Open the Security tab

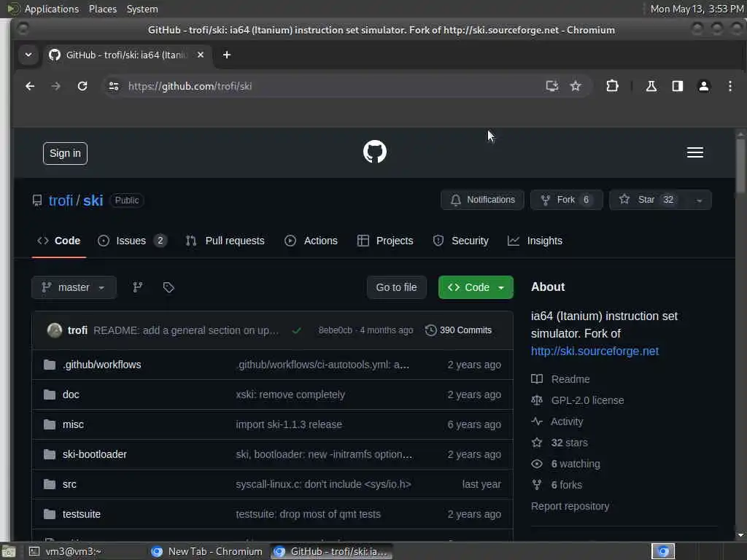pos(461,241)
